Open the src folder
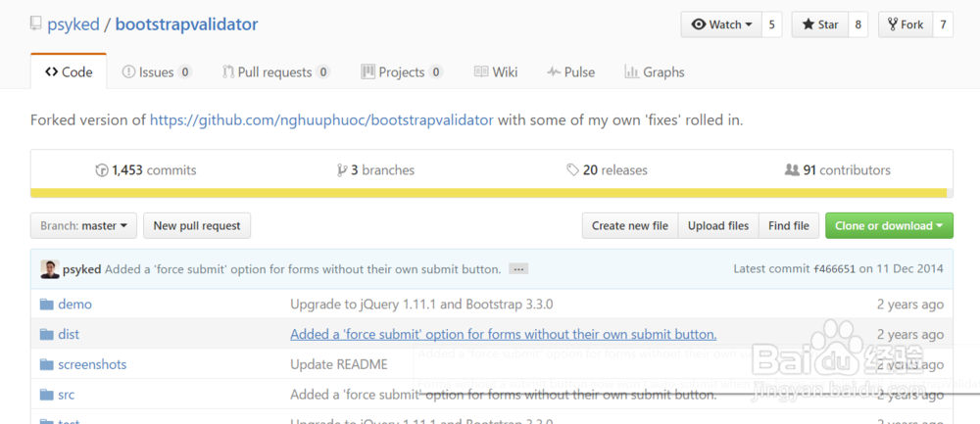This screenshot has width=980, height=424. coord(67,394)
